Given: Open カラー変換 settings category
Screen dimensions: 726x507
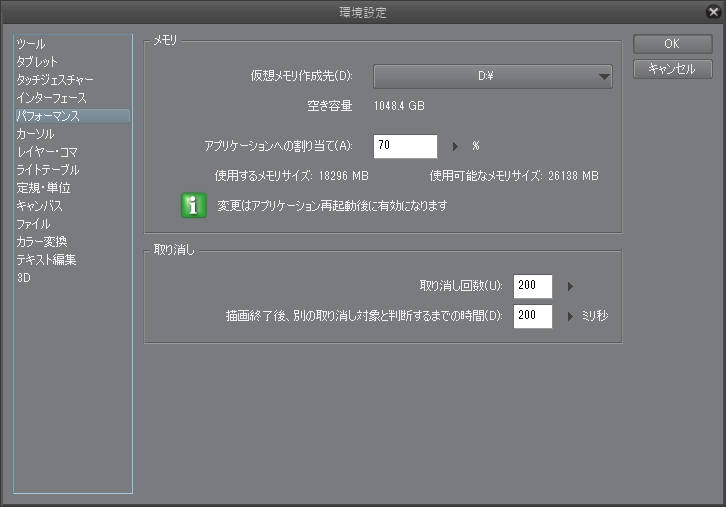Looking at the screenshot, I should coord(42,242).
